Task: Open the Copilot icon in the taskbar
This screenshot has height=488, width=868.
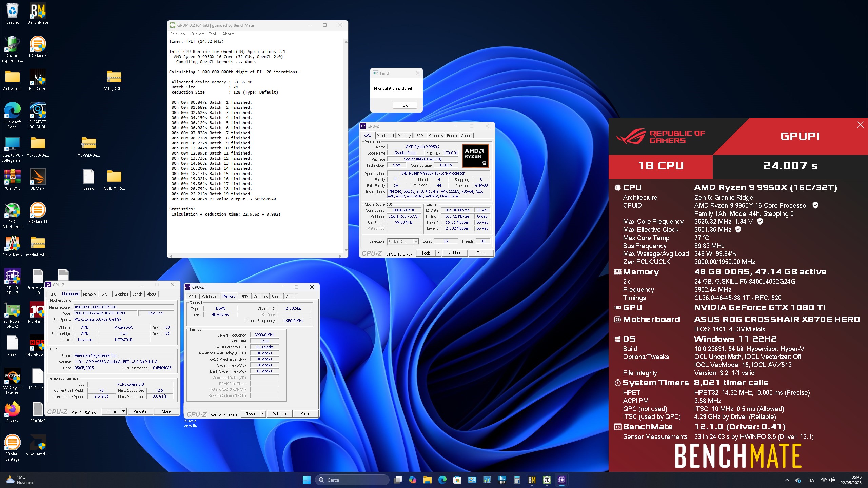Action: (412, 480)
